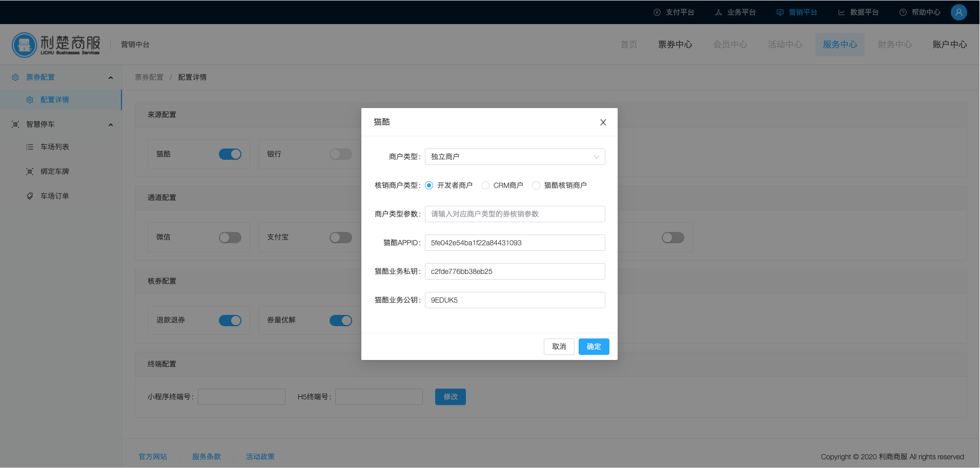Open the 财务中心 tab

(895, 45)
